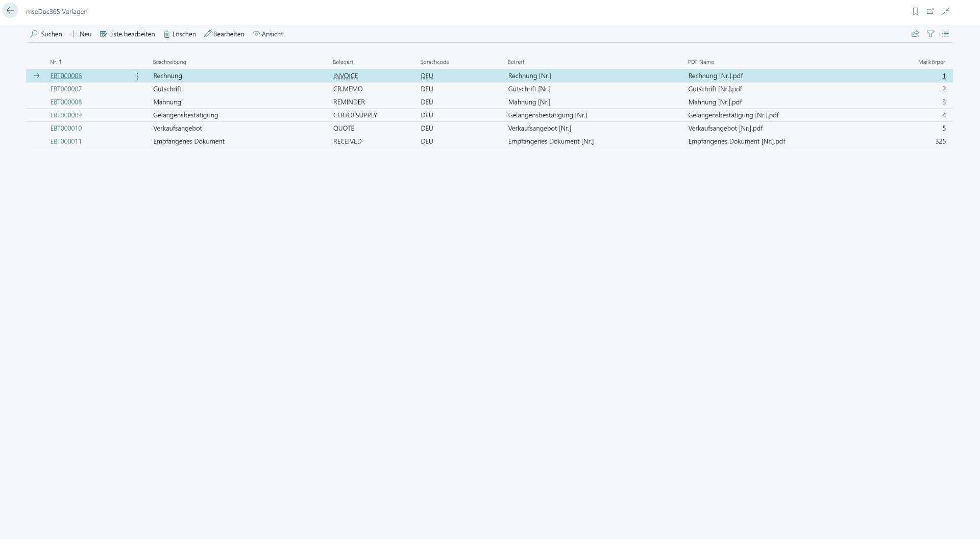Click Gelangensbestätigung [Nr.].pdf cell
The height and width of the screenshot is (551, 980).
[733, 115]
